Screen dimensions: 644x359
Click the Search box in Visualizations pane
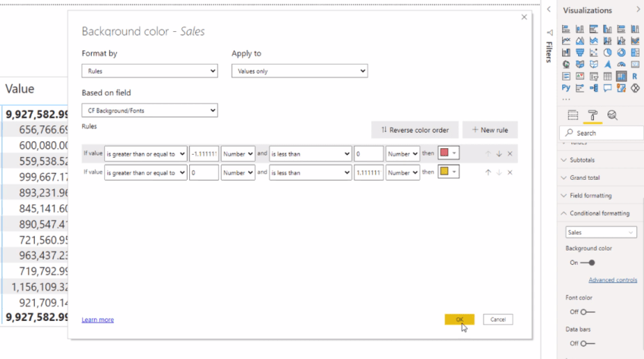[601, 133]
